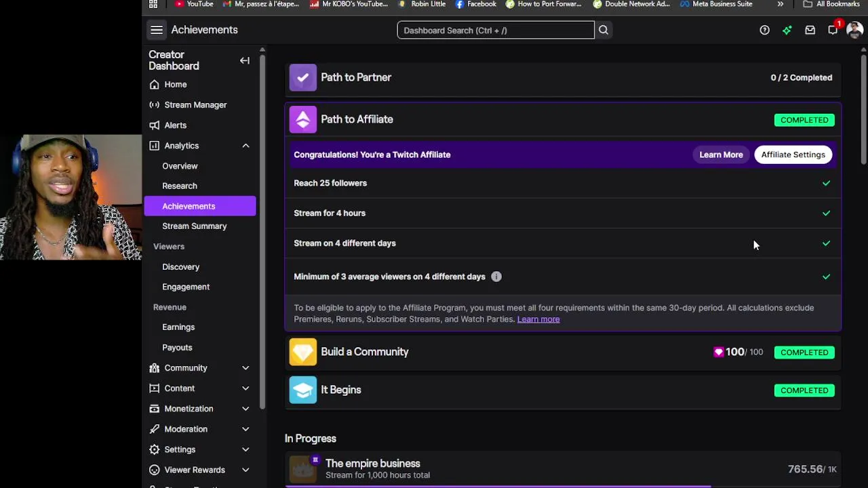Viewport: 868px width, 488px height.
Task: Click the sidebar vertical scrollbar
Action: point(262,230)
